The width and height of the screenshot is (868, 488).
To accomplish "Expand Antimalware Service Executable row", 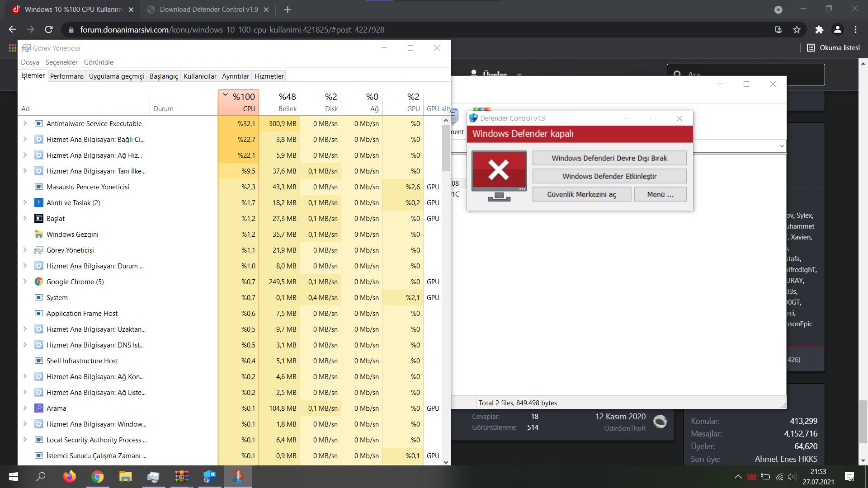I will pyautogui.click(x=25, y=123).
